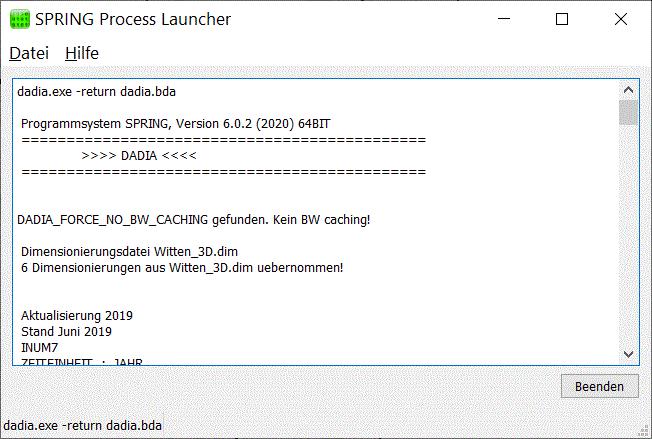The image size is (652, 439).
Task: Click the Beenden button
Action: click(x=599, y=386)
